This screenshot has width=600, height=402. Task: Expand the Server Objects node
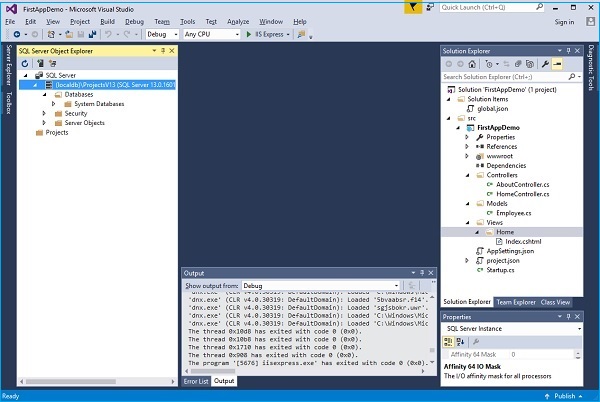[44, 123]
